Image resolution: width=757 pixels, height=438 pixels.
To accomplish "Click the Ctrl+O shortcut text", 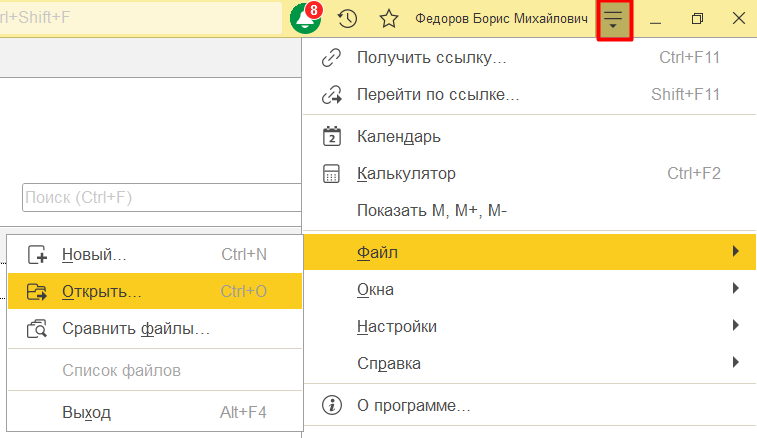I will [x=243, y=291].
